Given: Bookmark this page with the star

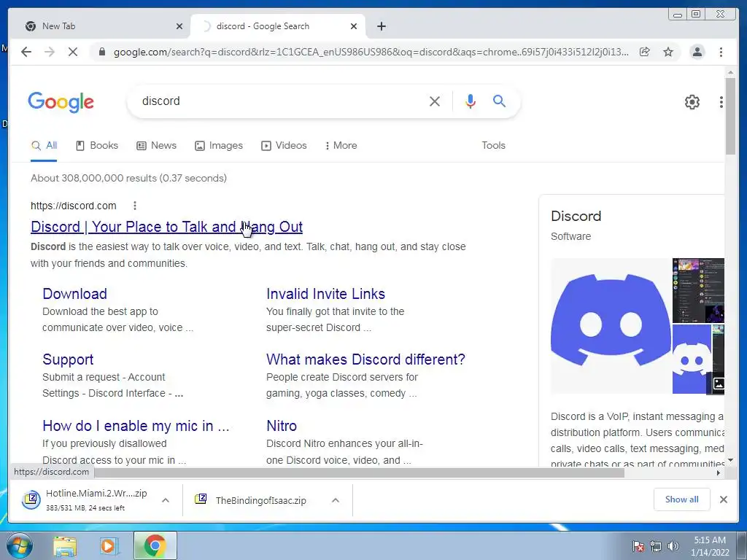Looking at the screenshot, I should point(668,52).
